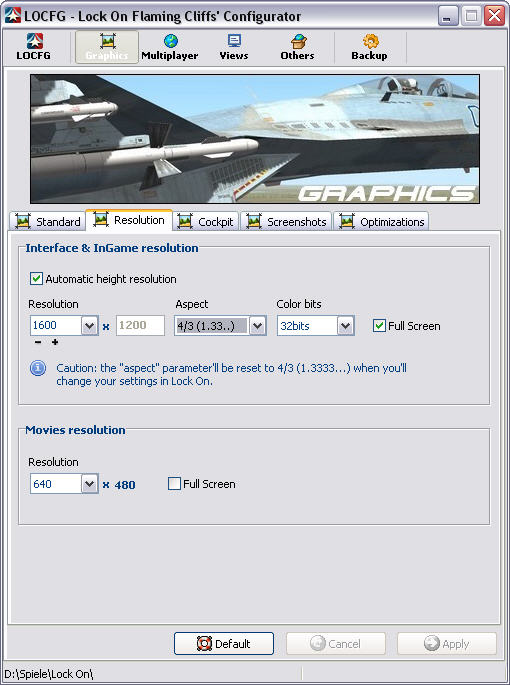Click the Caution aspect parameter notice text
510x685 pixels.
(231, 374)
